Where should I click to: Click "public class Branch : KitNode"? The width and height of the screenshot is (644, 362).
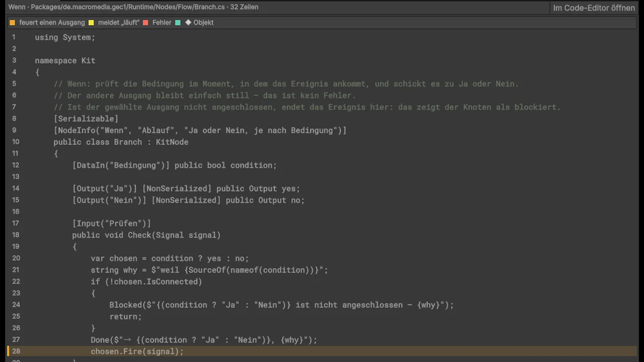[121, 142]
